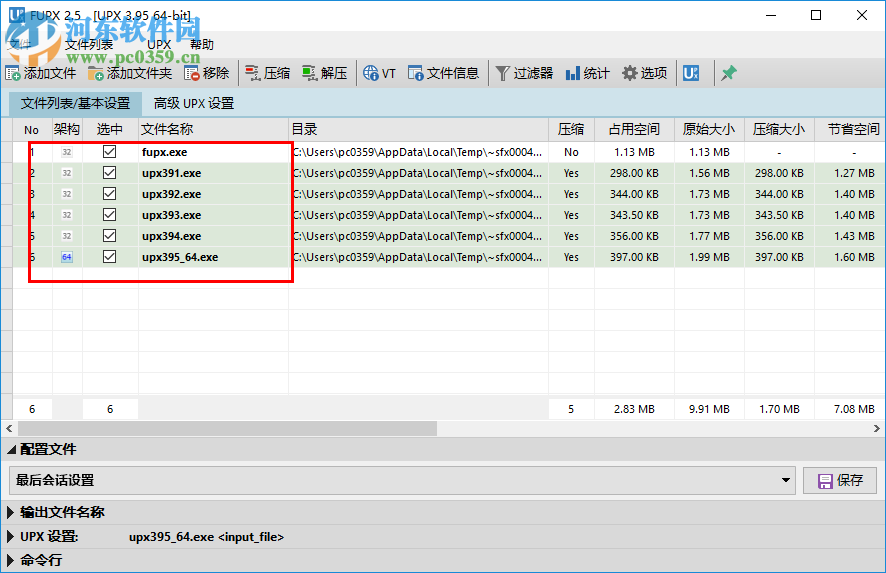Click 32-bit arch icon of upx391.exe

pyautogui.click(x=67, y=173)
